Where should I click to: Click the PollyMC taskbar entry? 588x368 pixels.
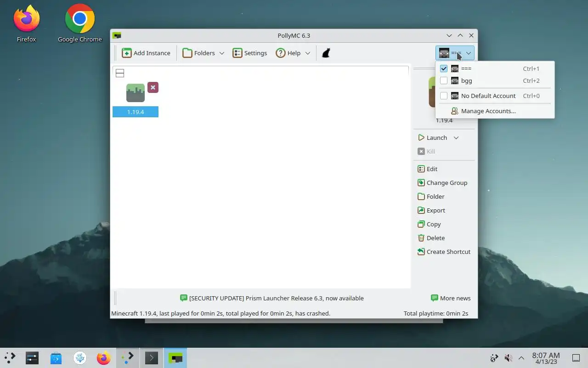tap(175, 357)
